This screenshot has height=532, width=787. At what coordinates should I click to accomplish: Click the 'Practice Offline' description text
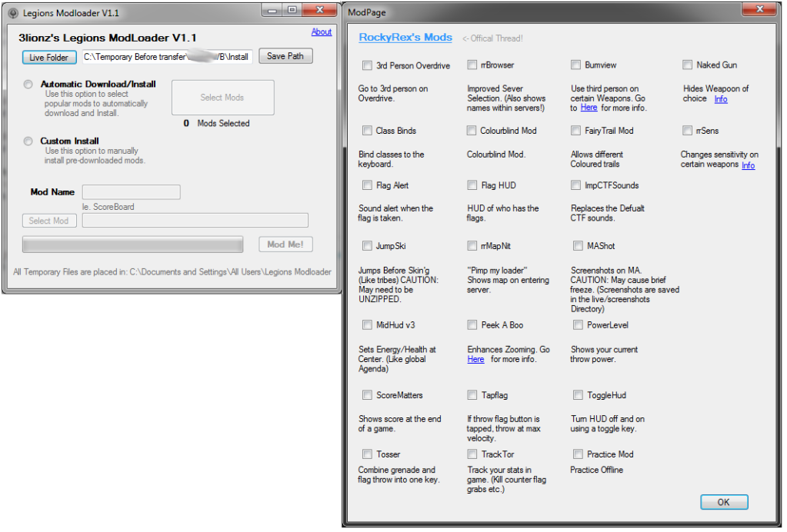597,470
